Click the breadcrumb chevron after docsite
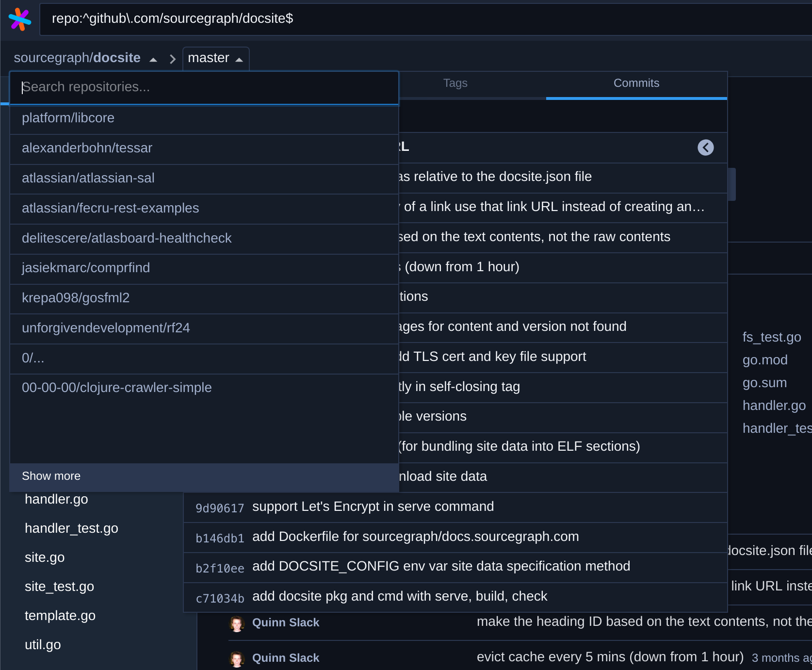Screen dimensions: 812x670 (173, 59)
